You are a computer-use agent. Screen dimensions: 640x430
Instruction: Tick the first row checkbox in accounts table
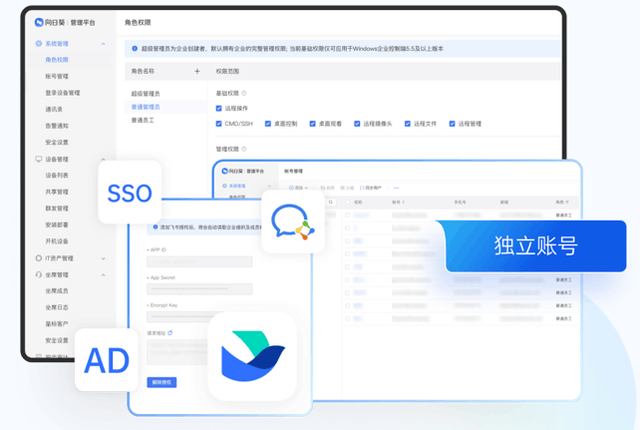[x=347, y=215]
